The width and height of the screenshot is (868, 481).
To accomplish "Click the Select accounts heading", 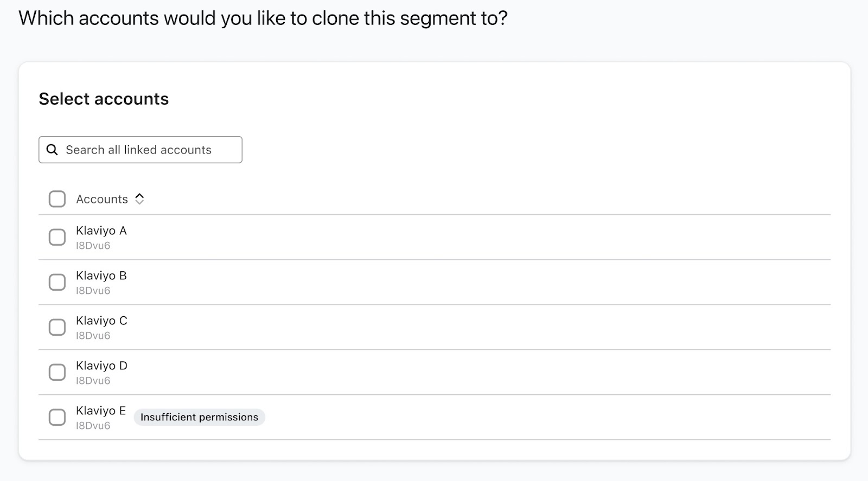I will click(104, 99).
